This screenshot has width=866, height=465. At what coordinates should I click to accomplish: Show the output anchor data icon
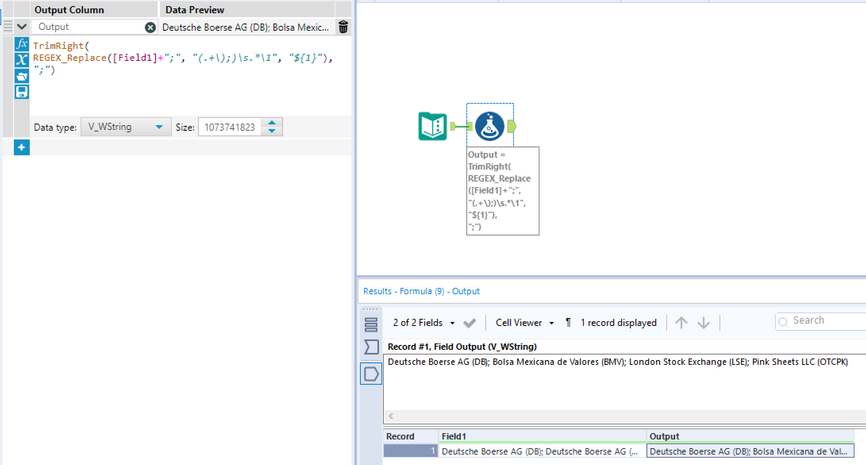[x=371, y=374]
